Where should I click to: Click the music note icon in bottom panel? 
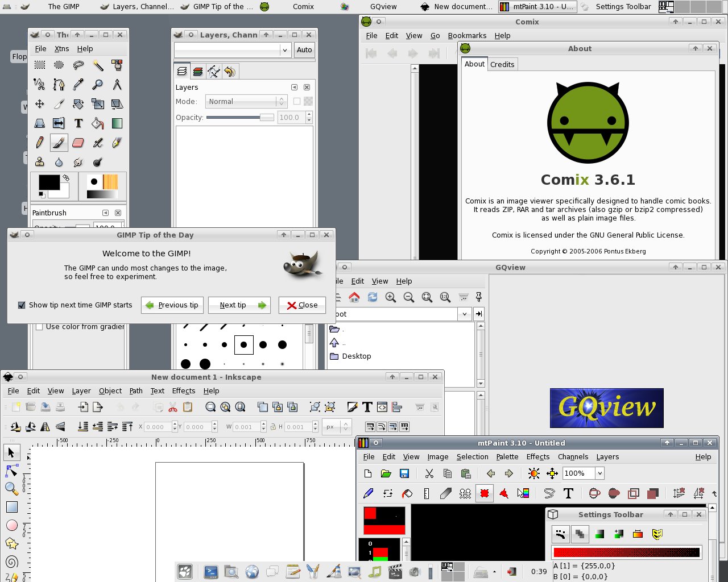(374, 572)
